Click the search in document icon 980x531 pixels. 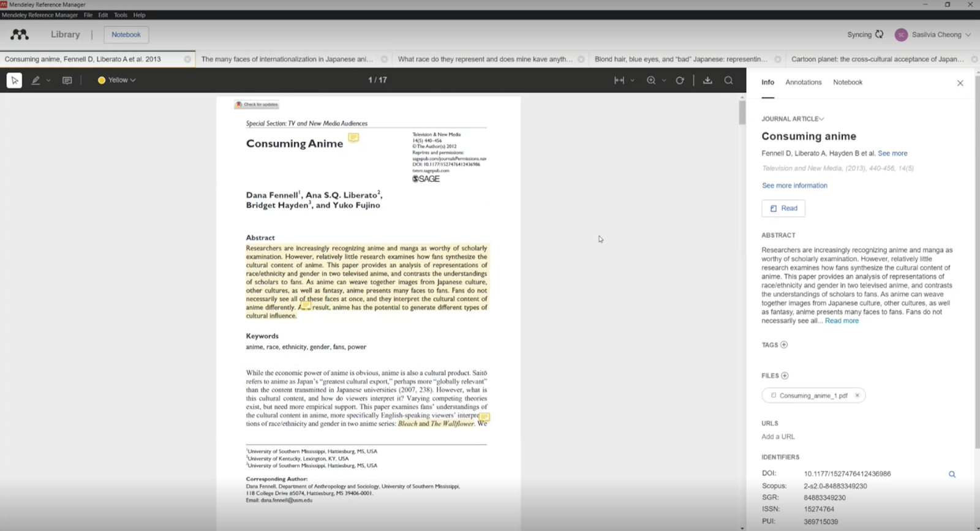click(728, 80)
